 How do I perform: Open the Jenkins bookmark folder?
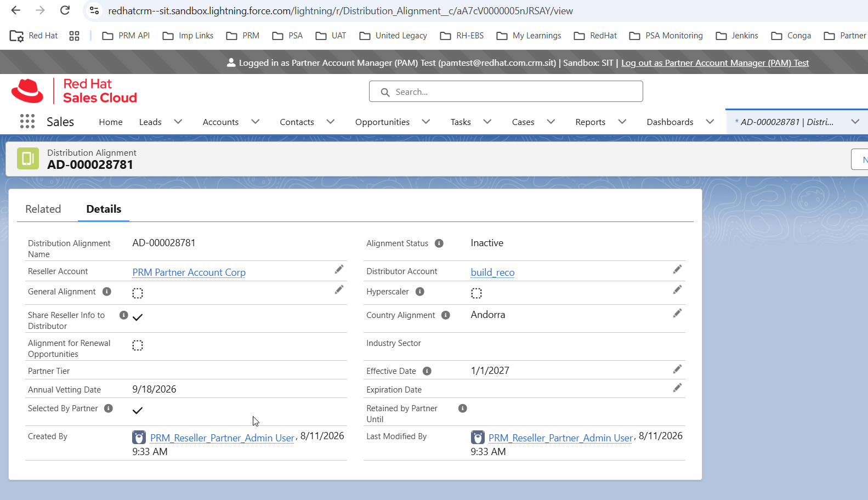(x=737, y=36)
